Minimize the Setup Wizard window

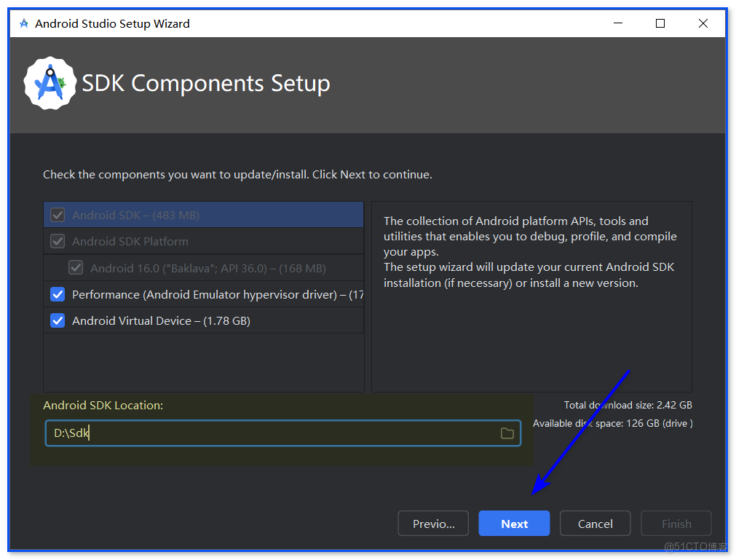[x=617, y=23]
